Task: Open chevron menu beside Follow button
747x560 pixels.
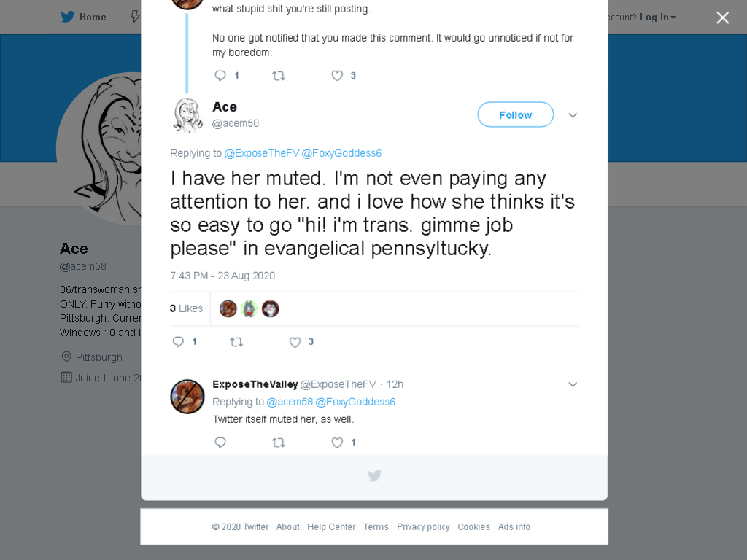Action: (x=573, y=115)
